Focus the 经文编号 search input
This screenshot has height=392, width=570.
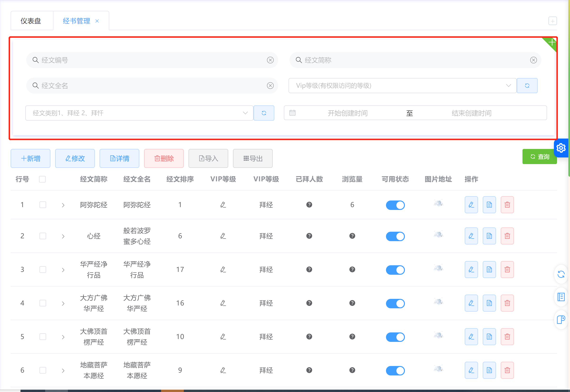pos(152,60)
